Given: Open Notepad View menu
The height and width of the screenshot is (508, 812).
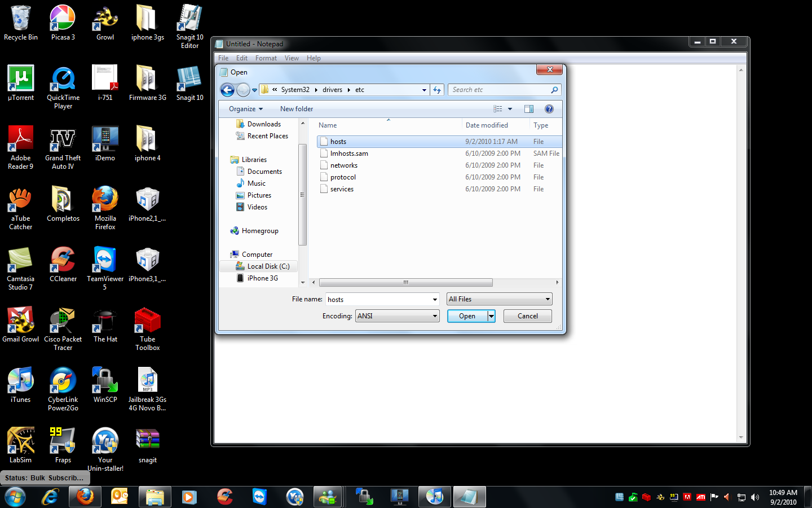Looking at the screenshot, I should click(292, 58).
